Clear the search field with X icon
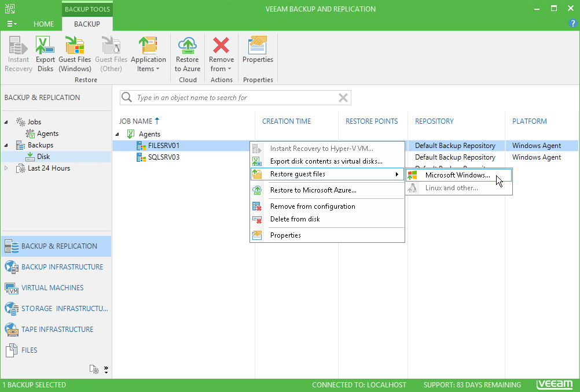This screenshot has width=580, height=392. (x=343, y=98)
